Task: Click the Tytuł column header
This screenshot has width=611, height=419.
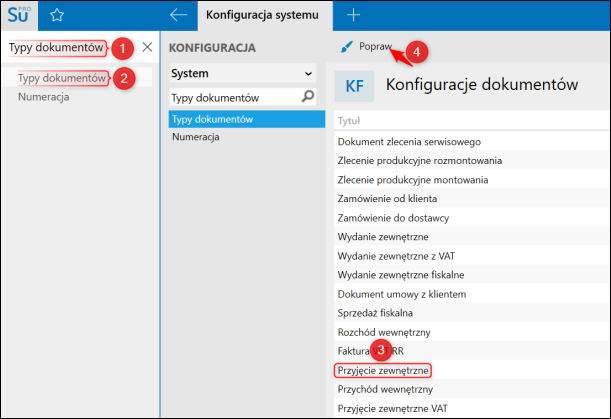Action: click(x=350, y=121)
